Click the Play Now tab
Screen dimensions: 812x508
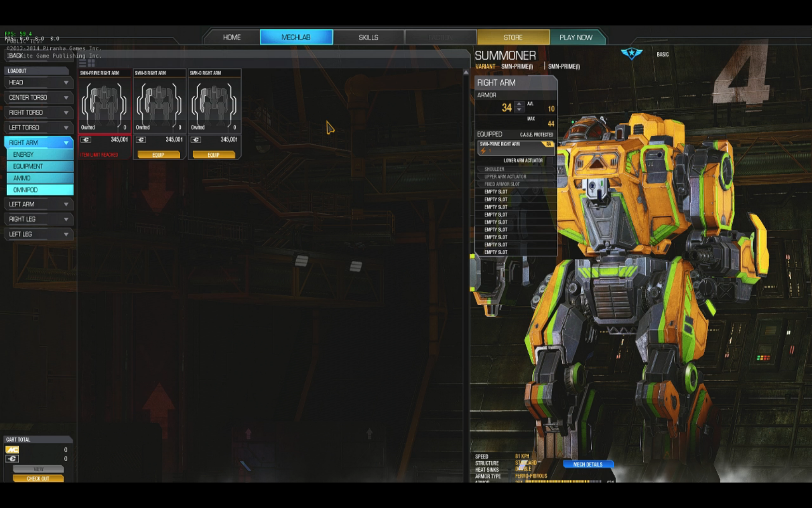576,37
